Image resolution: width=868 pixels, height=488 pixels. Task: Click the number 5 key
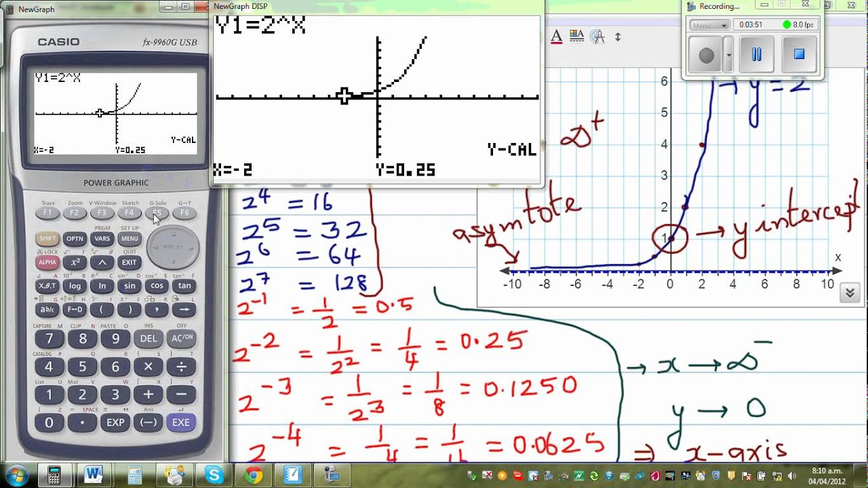click(82, 367)
